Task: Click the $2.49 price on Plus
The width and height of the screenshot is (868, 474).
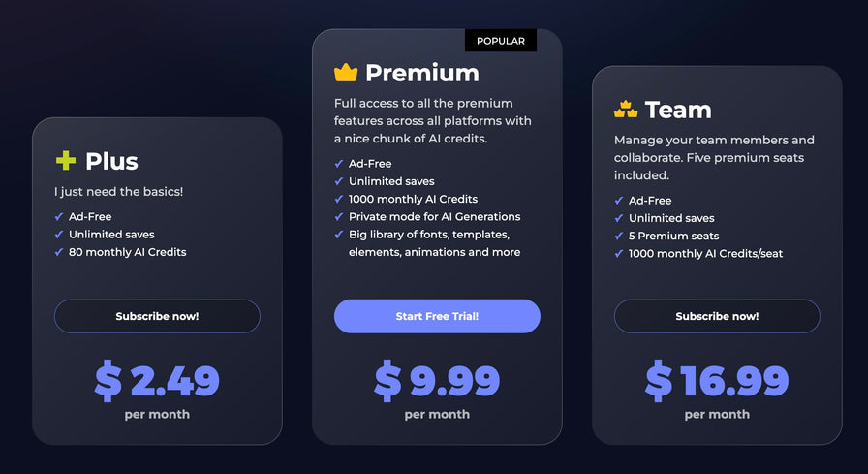Action: [x=157, y=381]
